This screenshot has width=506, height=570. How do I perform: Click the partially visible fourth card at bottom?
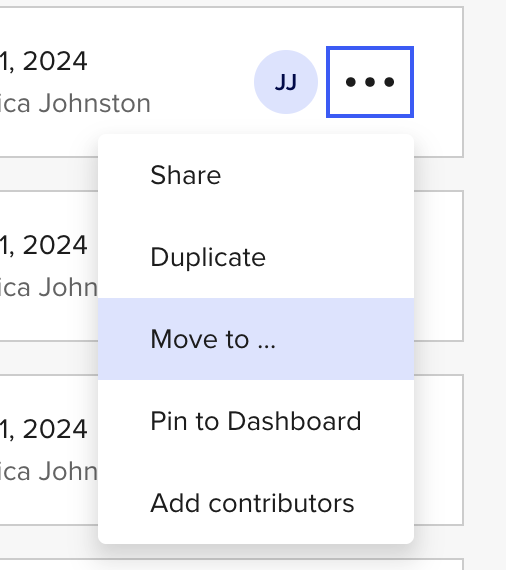pos(232,564)
